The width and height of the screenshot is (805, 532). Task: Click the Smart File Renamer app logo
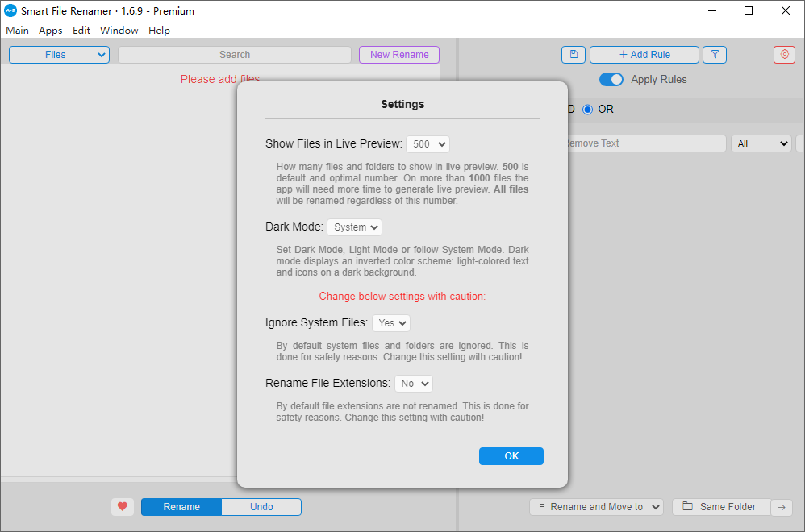(10, 10)
